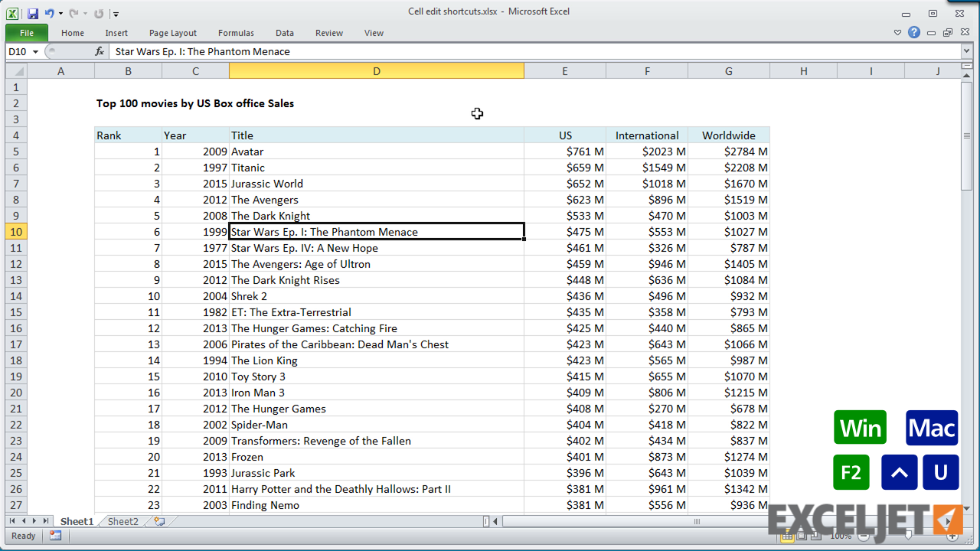
Task: Select the cell 'Iron Man 3'
Action: point(377,393)
